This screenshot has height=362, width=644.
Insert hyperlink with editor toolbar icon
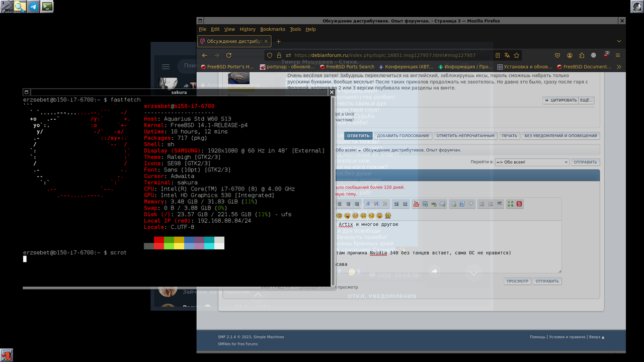coord(434,204)
